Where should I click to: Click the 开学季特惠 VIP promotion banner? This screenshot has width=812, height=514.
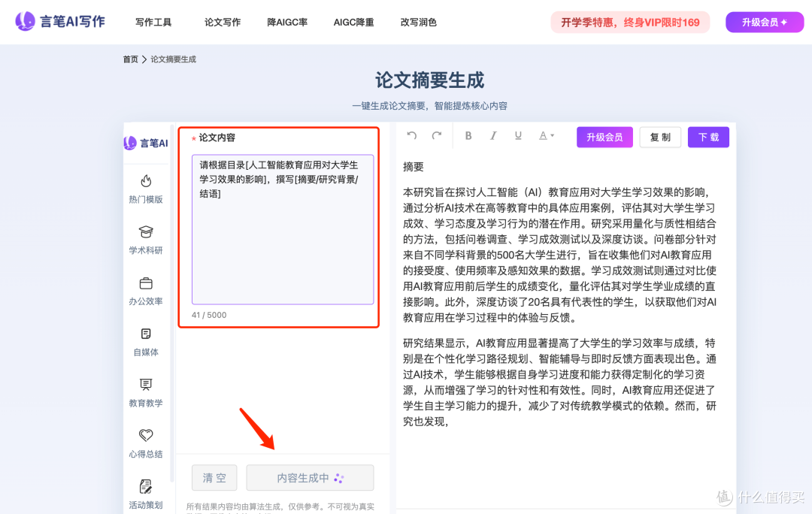tap(630, 23)
